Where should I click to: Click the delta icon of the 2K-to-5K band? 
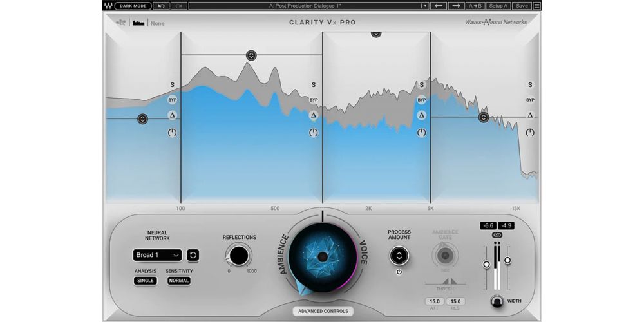point(421,115)
